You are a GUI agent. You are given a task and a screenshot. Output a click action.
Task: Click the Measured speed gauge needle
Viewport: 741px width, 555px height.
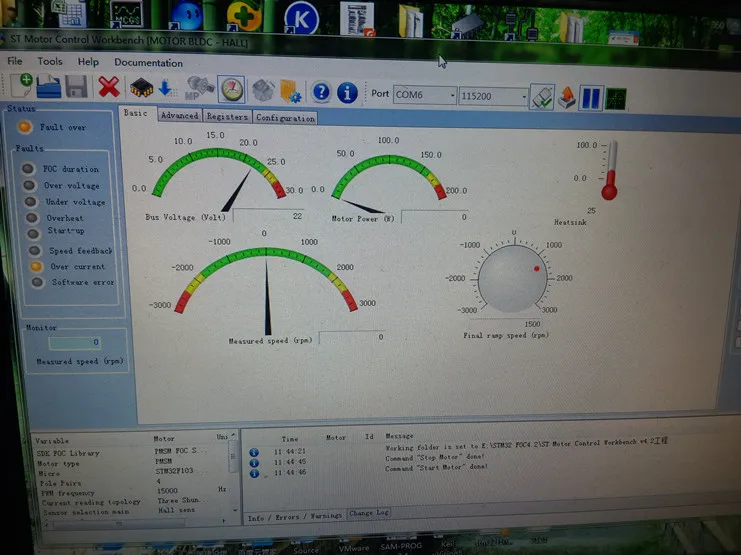click(267, 296)
